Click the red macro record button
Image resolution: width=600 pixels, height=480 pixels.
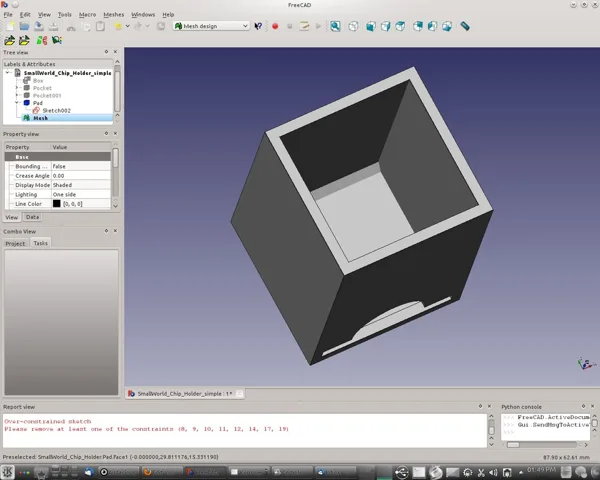275,26
